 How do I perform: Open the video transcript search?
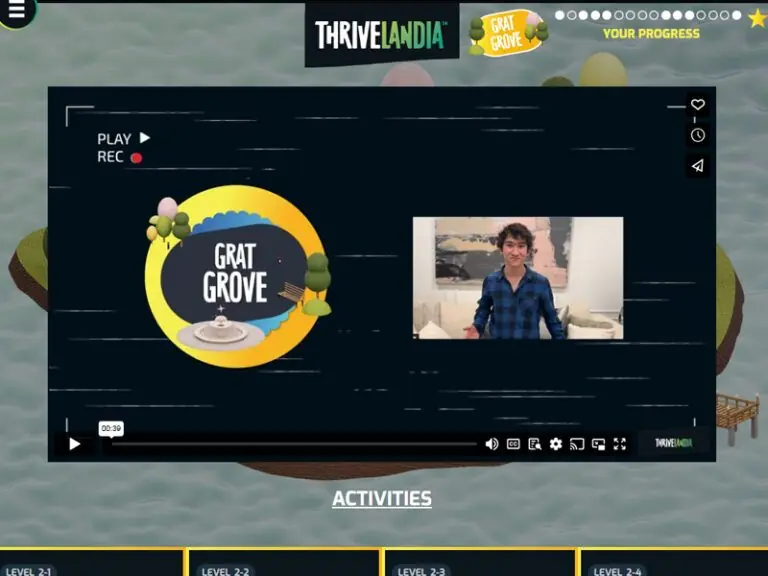click(534, 444)
